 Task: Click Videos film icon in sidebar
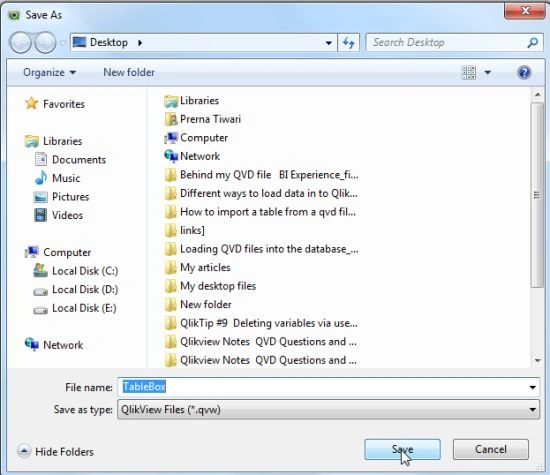[x=41, y=215]
